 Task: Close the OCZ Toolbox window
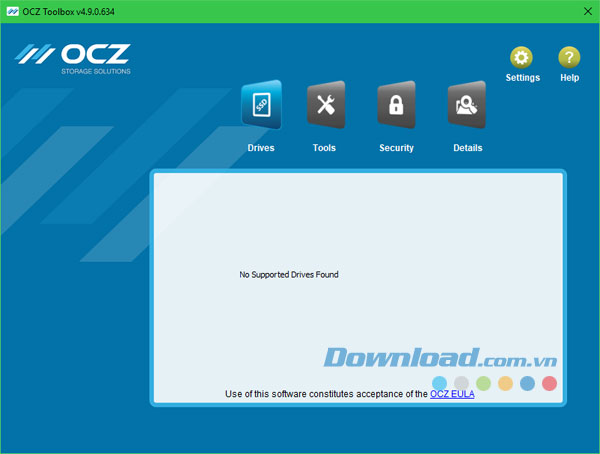[x=588, y=11]
